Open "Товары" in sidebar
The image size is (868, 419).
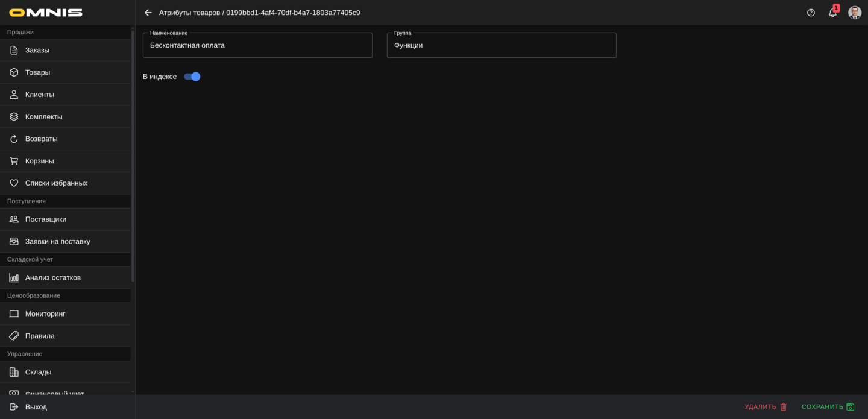(37, 72)
